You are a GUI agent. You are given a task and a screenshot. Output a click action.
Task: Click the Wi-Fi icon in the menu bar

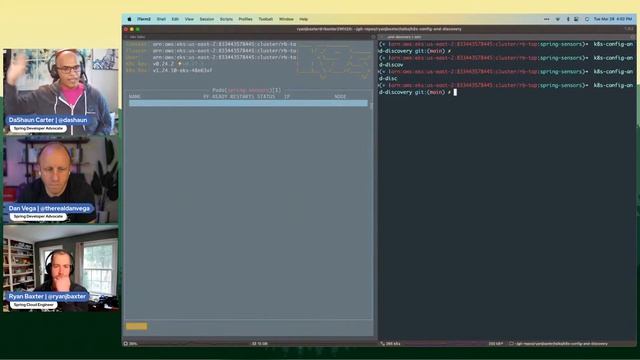[x=558, y=19]
